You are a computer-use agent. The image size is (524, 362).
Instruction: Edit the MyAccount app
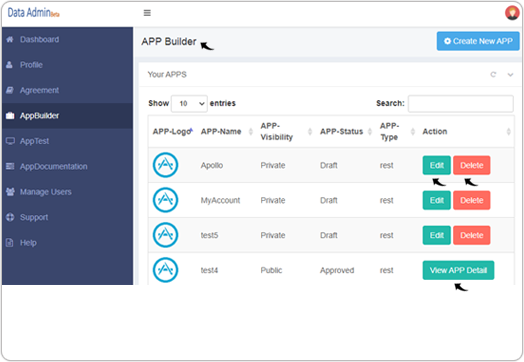point(436,200)
